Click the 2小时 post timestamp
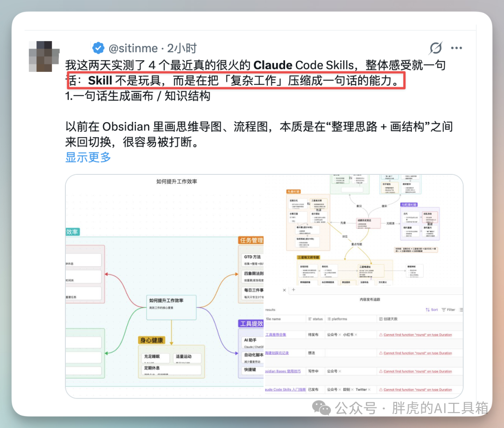Image resolution: width=504 pixels, height=428 pixels. (182, 48)
